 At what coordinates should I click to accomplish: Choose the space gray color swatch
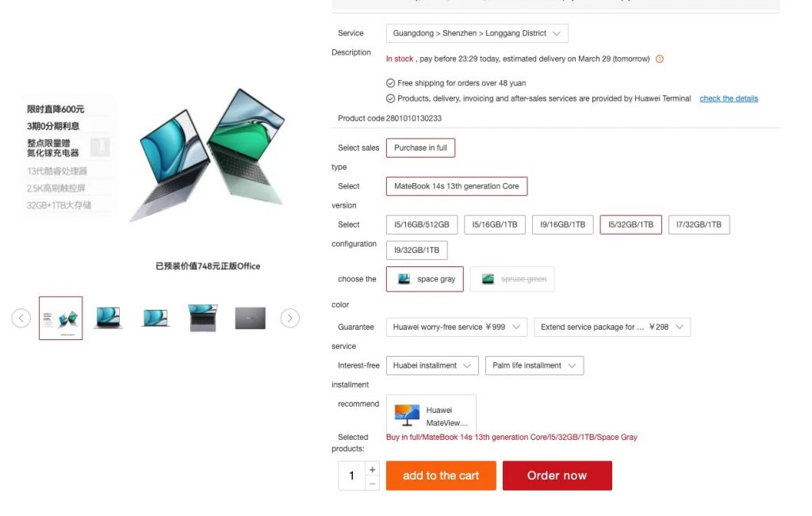[425, 279]
